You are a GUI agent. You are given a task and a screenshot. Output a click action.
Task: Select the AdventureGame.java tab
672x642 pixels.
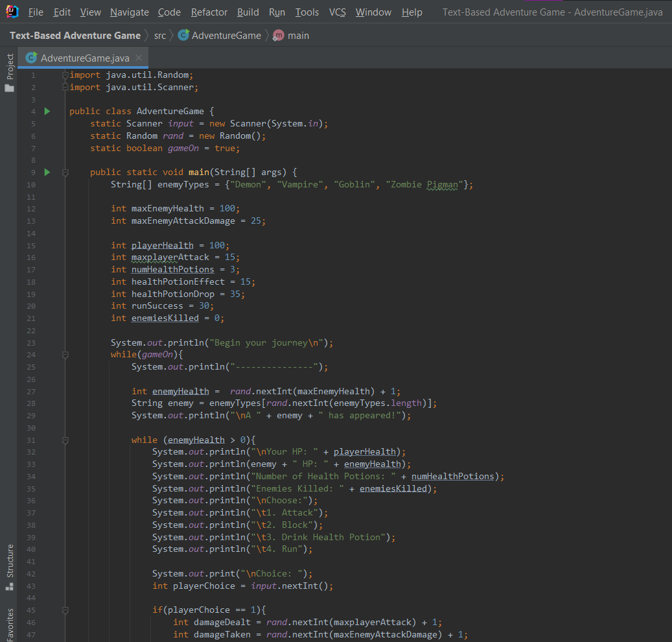click(x=84, y=58)
